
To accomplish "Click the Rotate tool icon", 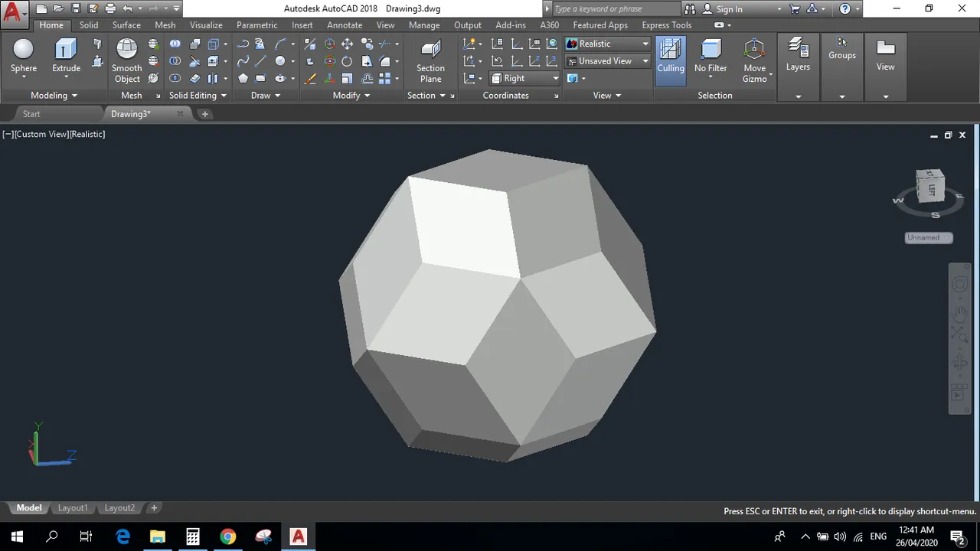I will coord(348,61).
